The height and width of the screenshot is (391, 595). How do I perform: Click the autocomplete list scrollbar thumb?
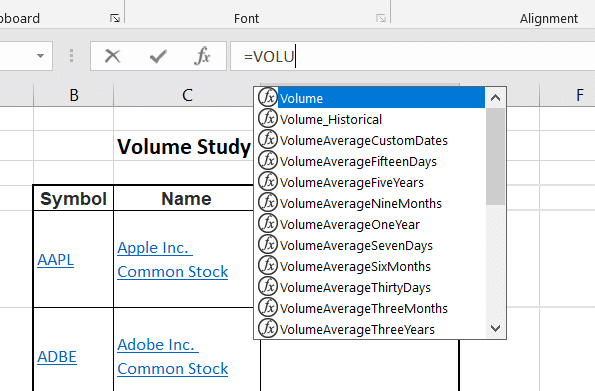[x=495, y=156]
